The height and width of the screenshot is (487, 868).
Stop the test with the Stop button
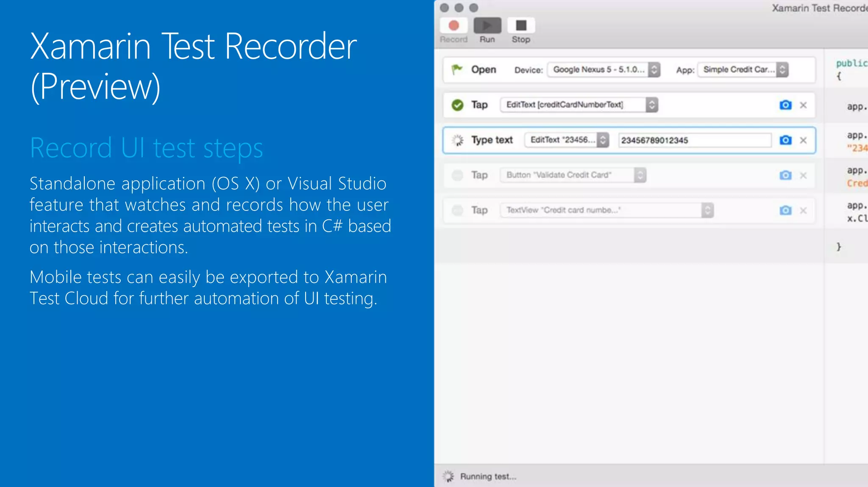pyautogui.click(x=521, y=25)
